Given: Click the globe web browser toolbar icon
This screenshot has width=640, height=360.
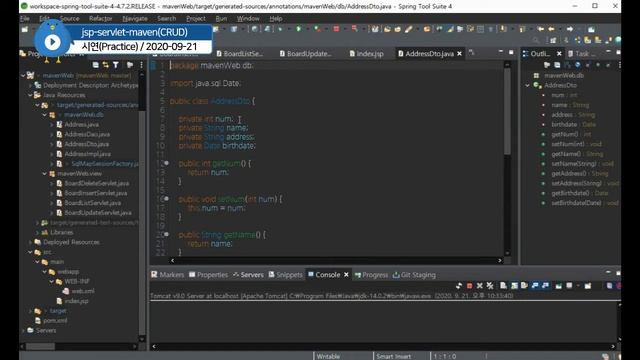Looking at the screenshot, I should (x=255, y=29).
